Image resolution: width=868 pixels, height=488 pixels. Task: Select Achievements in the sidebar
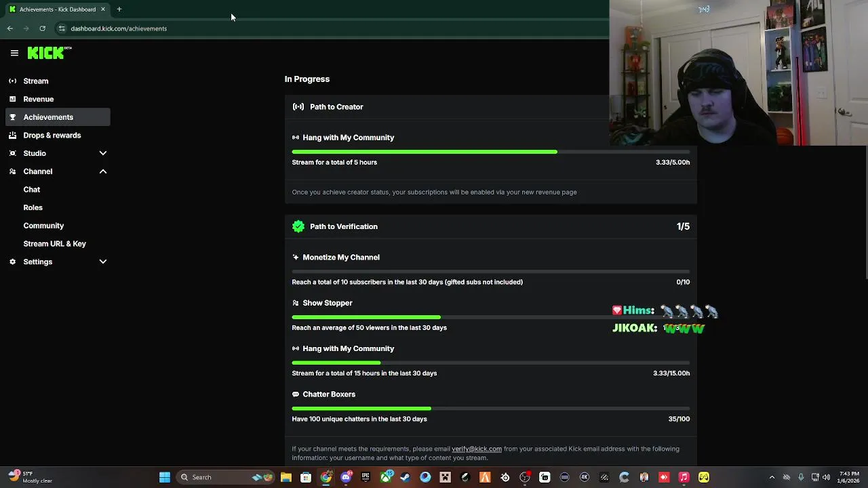click(58, 117)
